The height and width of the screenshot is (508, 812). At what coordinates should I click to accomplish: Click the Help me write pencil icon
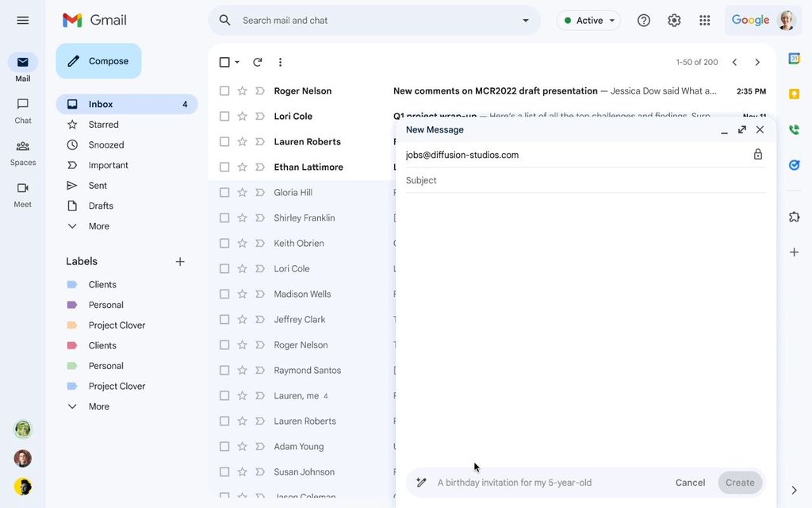(420, 482)
